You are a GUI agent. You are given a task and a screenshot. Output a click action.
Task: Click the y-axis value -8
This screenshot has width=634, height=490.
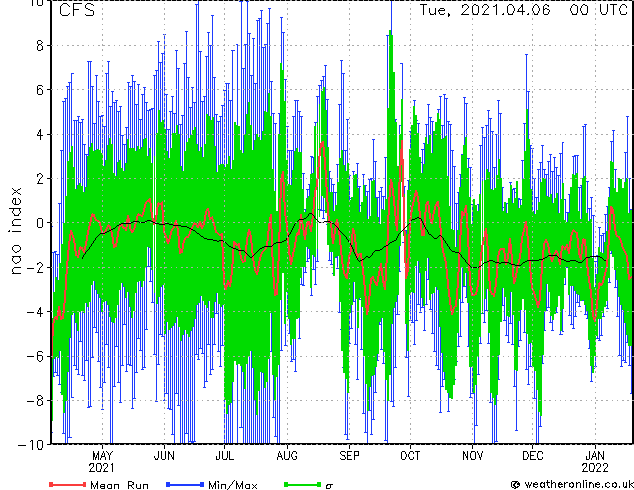point(35,401)
